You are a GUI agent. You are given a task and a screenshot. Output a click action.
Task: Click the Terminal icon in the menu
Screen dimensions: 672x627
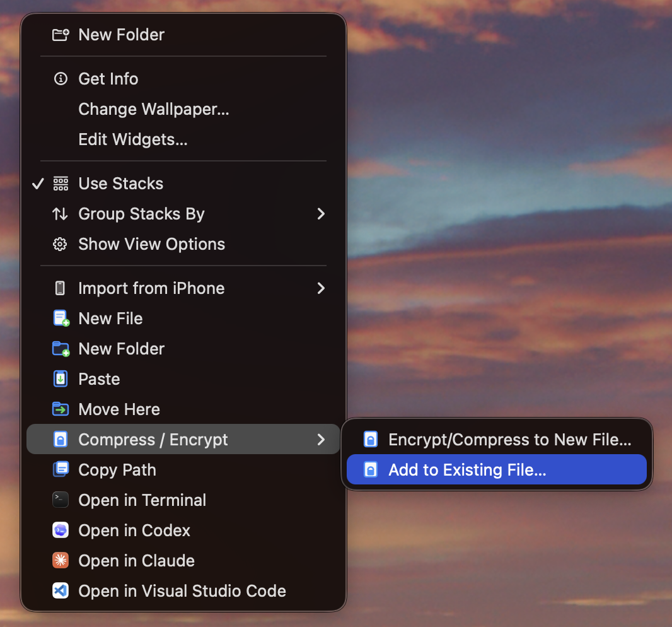click(61, 500)
